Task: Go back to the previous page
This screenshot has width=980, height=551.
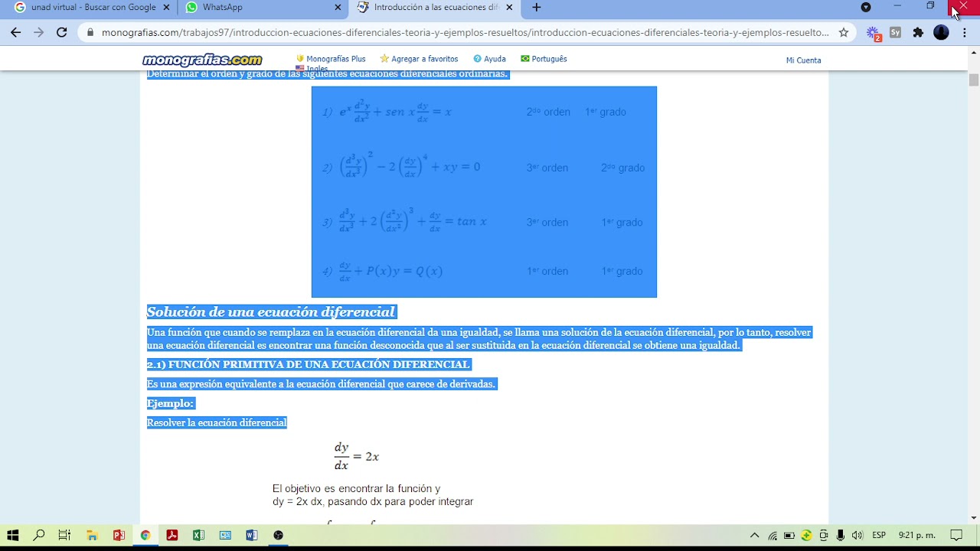Action: pos(16,33)
